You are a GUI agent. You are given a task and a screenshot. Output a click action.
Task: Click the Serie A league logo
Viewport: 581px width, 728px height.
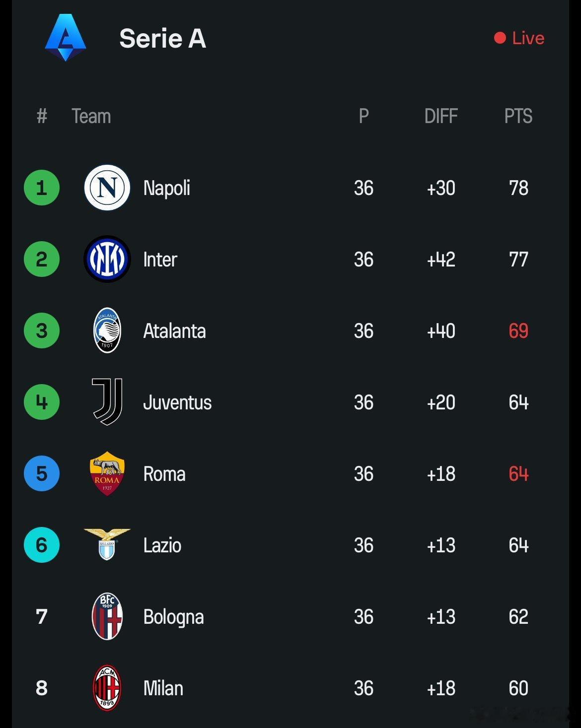point(66,38)
